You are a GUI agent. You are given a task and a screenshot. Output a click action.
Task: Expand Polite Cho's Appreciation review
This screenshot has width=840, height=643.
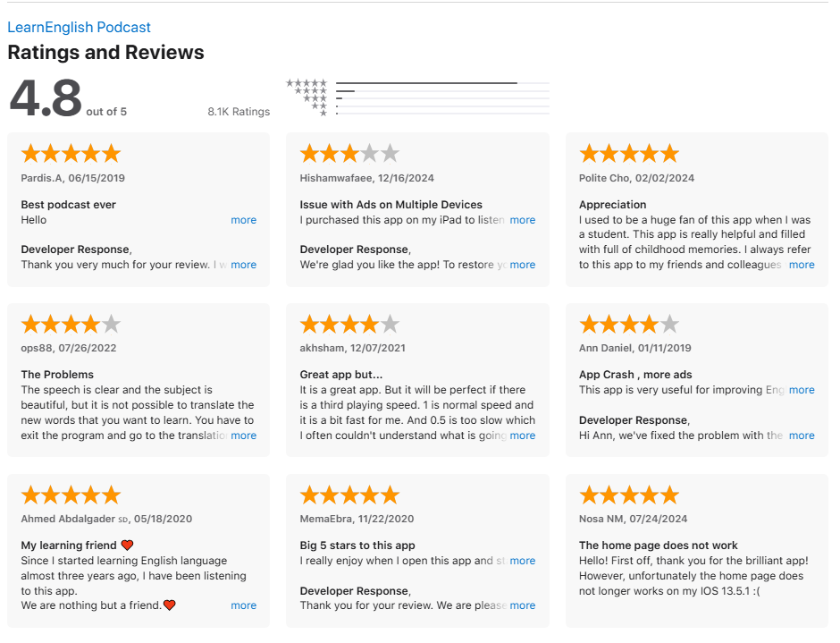click(x=802, y=265)
